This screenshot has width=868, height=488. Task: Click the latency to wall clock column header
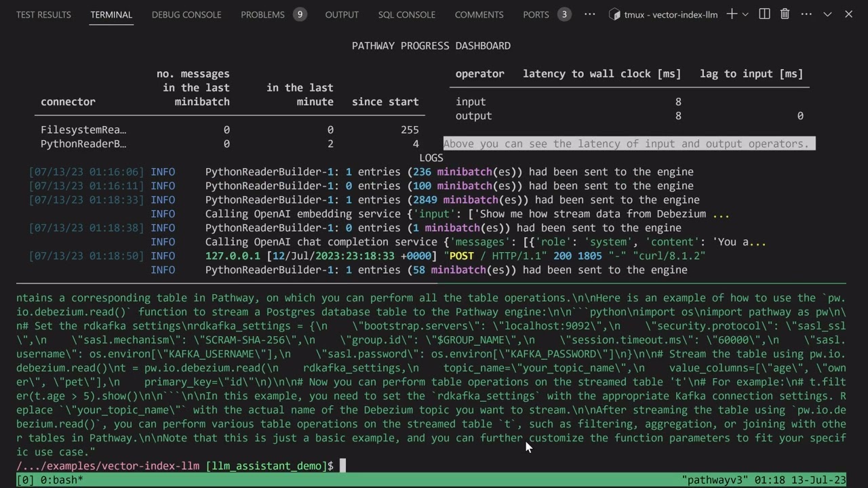pos(601,74)
